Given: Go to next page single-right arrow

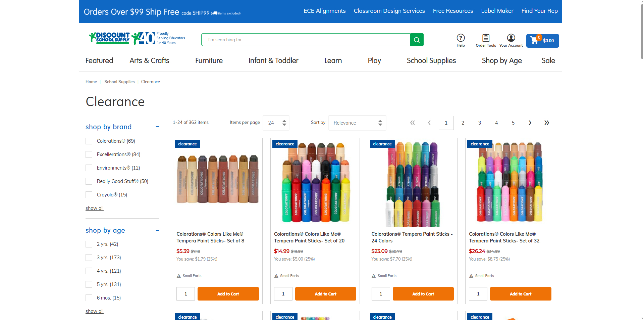Looking at the screenshot, I should point(530,123).
